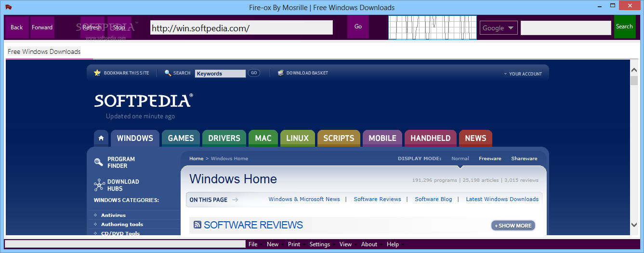This screenshot has height=253, width=644.
Task: Click the Go button beside address bar
Action: click(x=358, y=26)
